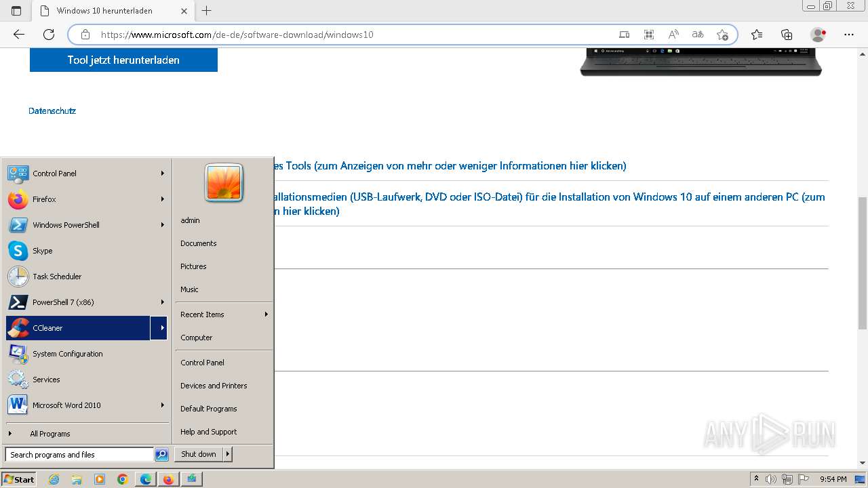This screenshot has height=488, width=868.
Task: Open Services from the Start menu
Action: (x=86, y=380)
